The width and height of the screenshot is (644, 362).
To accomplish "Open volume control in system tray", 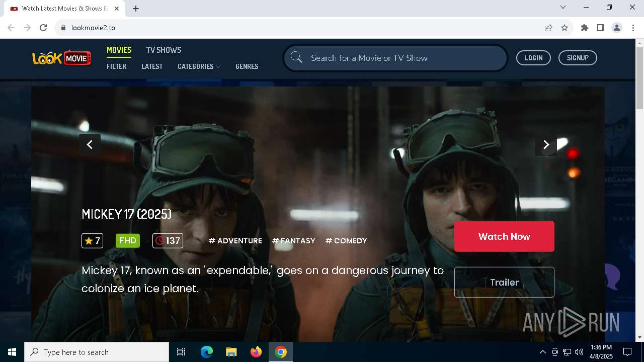I will coord(579,352).
